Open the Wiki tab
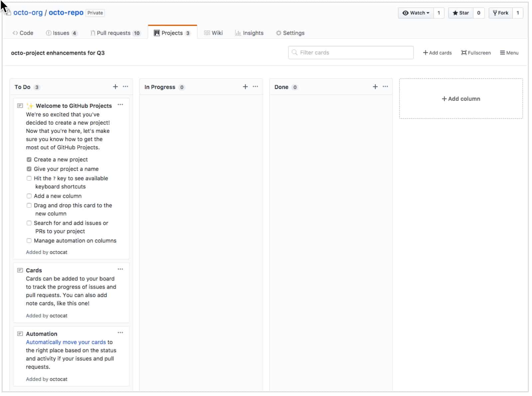 pyautogui.click(x=213, y=33)
